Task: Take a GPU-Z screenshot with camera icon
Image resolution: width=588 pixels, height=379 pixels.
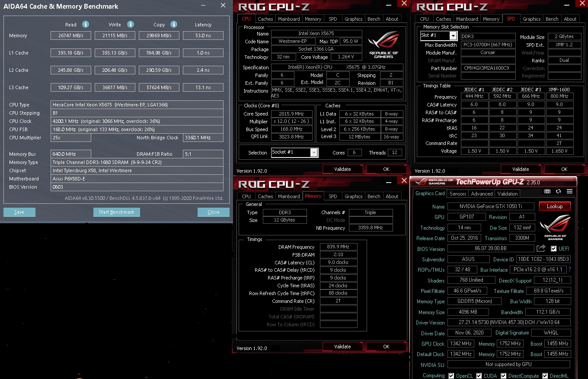Action: click(x=547, y=191)
